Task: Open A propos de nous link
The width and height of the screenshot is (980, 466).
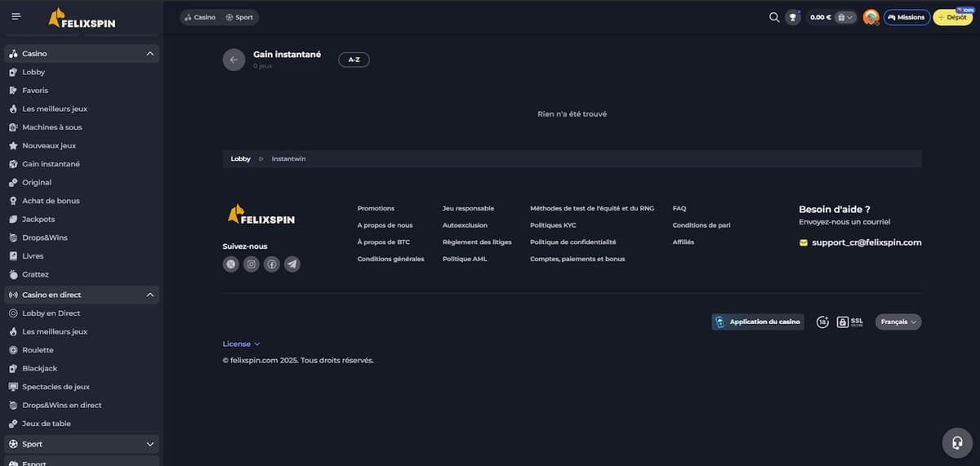Action: [x=385, y=225]
